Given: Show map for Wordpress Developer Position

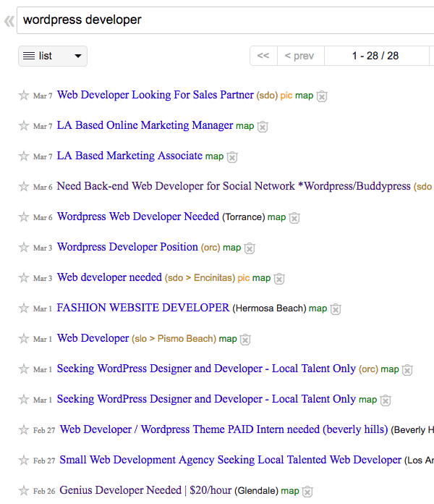Looking at the screenshot, I should [231, 248].
